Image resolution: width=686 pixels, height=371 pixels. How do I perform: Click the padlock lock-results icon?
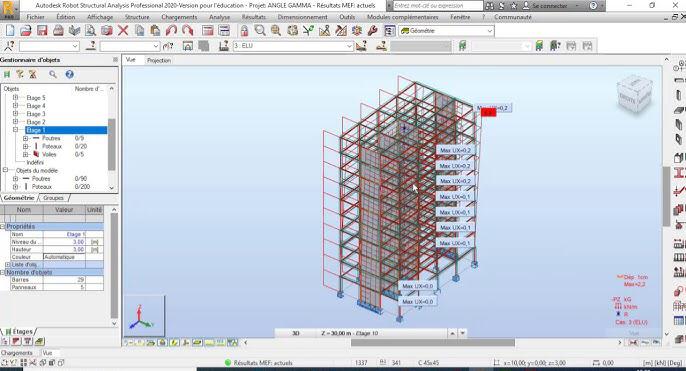(x=244, y=30)
